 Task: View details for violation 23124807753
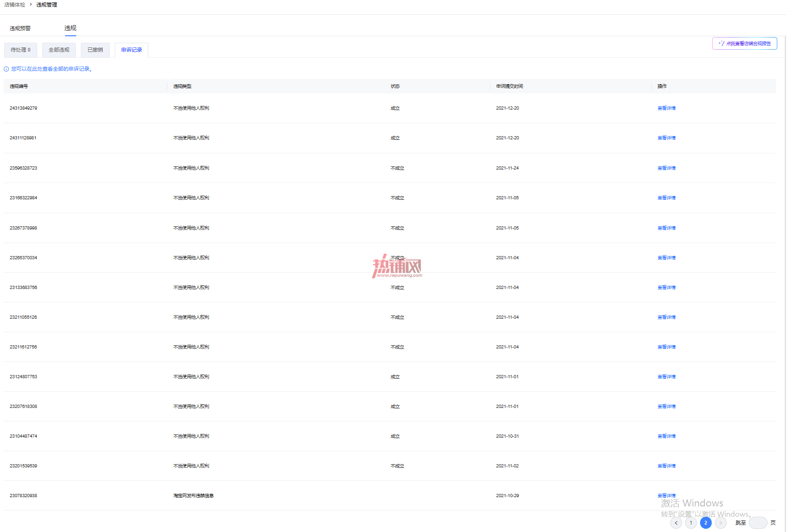click(x=666, y=377)
